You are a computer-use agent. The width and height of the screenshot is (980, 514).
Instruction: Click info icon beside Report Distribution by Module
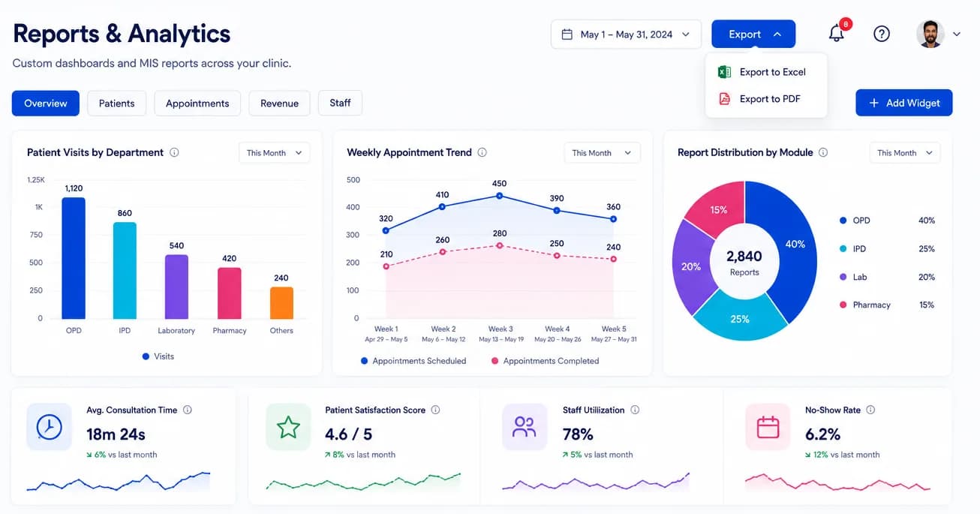pyautogui.click(x=823, y=152)
